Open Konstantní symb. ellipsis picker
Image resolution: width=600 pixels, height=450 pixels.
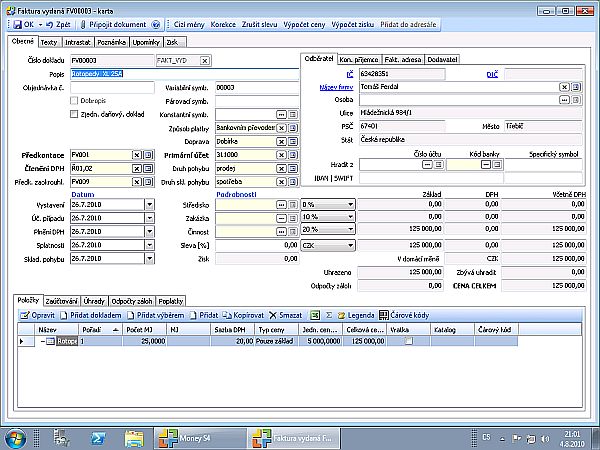[281, 114]
